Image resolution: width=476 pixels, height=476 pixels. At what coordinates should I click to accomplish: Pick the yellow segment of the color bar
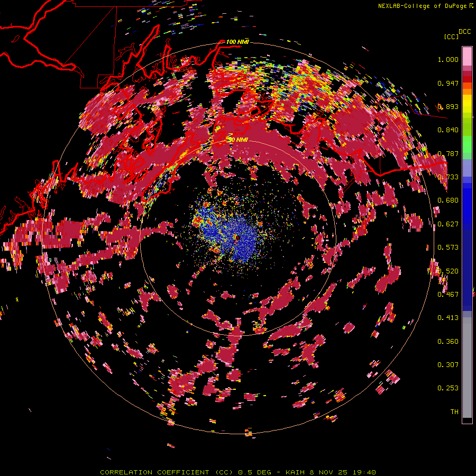click(467, 104)
